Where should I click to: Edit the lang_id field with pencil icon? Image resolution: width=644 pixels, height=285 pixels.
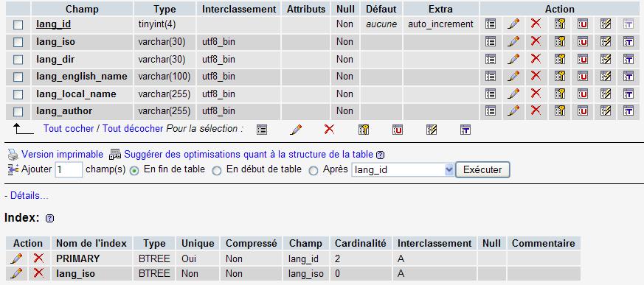pyautogui.click(x=513, y=24)
